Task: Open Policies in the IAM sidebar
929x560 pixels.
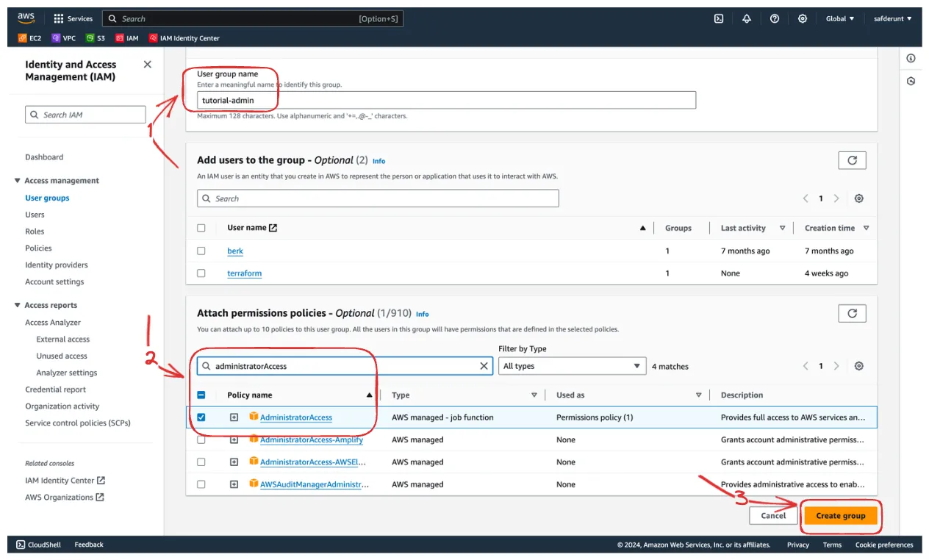Action: point(38,248)
